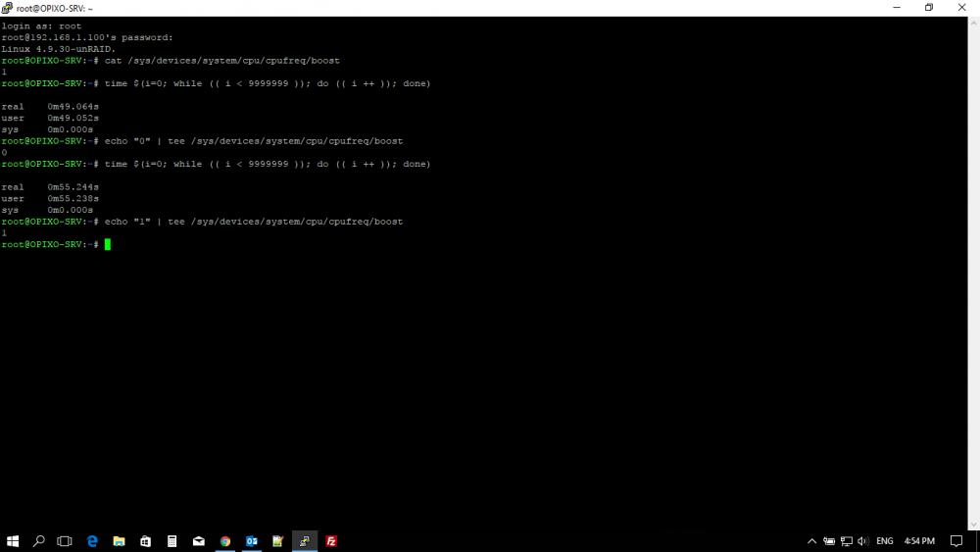Viewport: 980px width, 552px height.
Task: Click the green terminal cursor block
Action: 108,244
